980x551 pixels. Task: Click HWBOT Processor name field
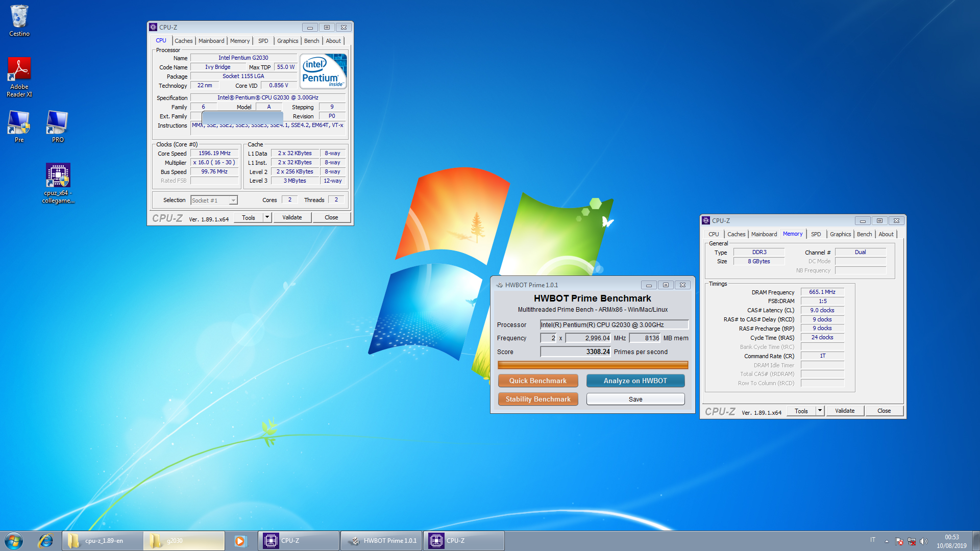tap(615, 324)
